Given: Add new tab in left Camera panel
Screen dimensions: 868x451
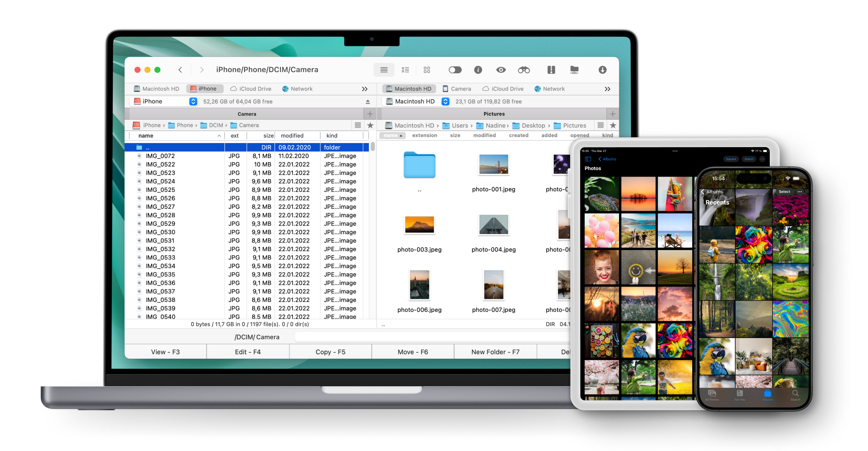Looking at the screenshot, I should point(370,114).
